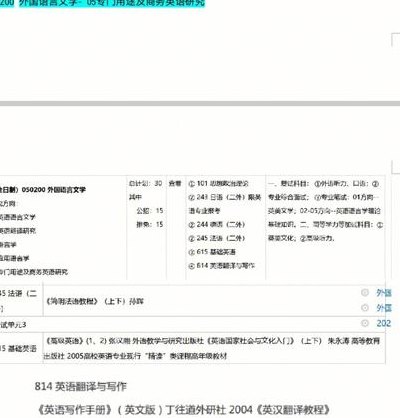Viewport: 400px width, 418px height.
Task: Open the first 外国 link on the right
Action: (x=384, y=293)
